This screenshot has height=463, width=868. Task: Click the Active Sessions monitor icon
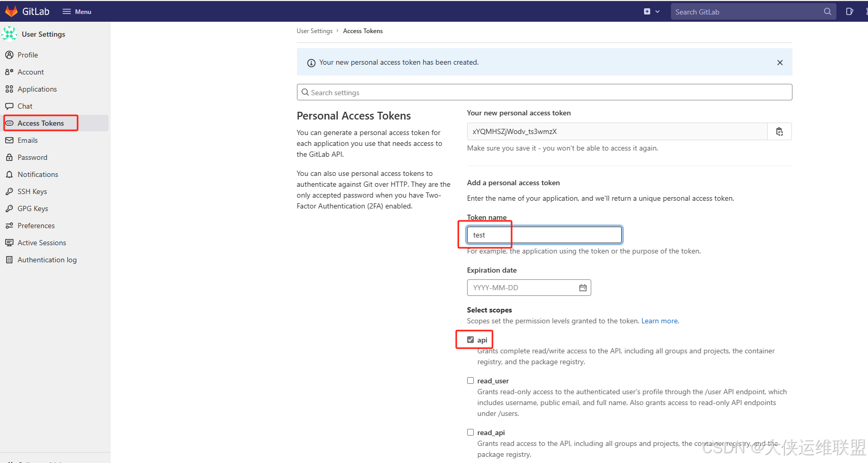9,243
